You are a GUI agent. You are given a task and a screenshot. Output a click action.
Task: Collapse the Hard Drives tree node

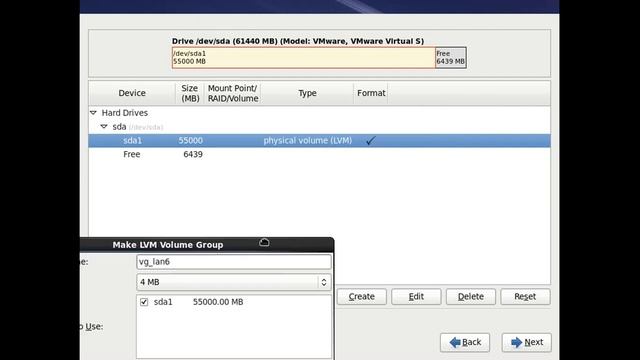coord(93,113)
